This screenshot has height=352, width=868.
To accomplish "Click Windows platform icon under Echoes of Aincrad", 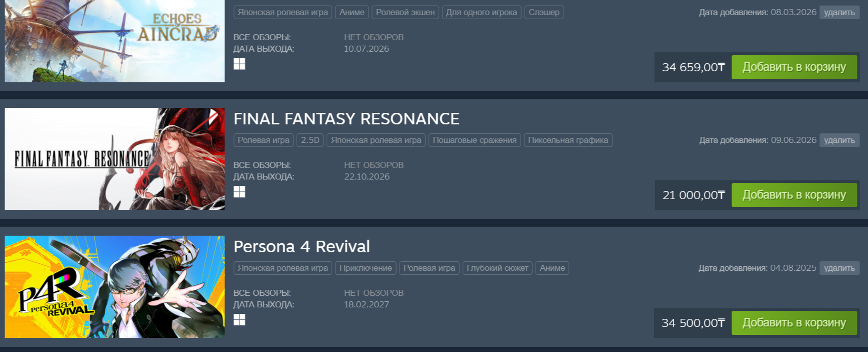I will 239,64.
